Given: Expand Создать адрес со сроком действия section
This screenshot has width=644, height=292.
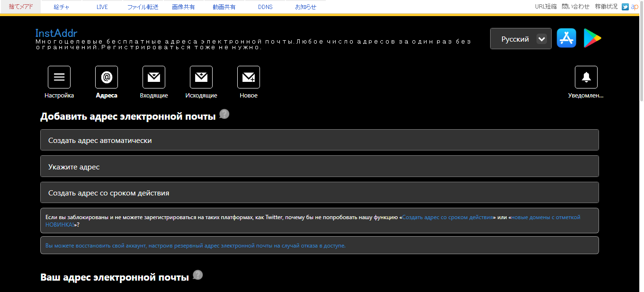Looking at the screenshot, I should click(319, 193).
